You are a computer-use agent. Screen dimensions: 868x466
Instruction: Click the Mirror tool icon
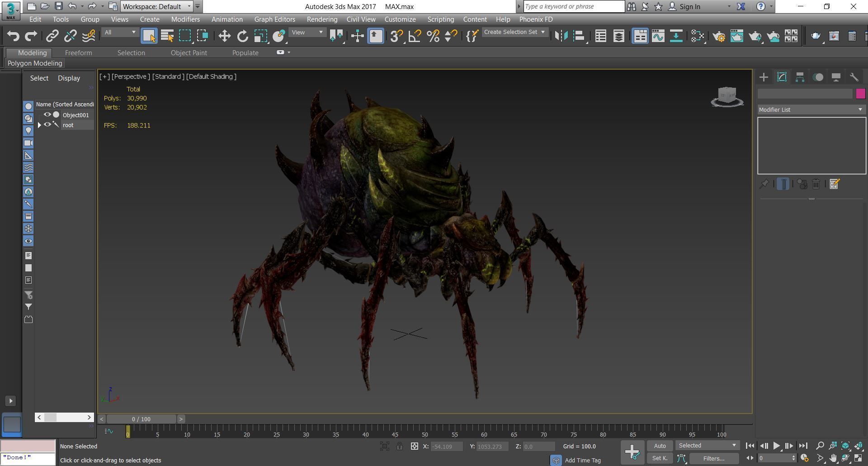(x=561, y=36)
